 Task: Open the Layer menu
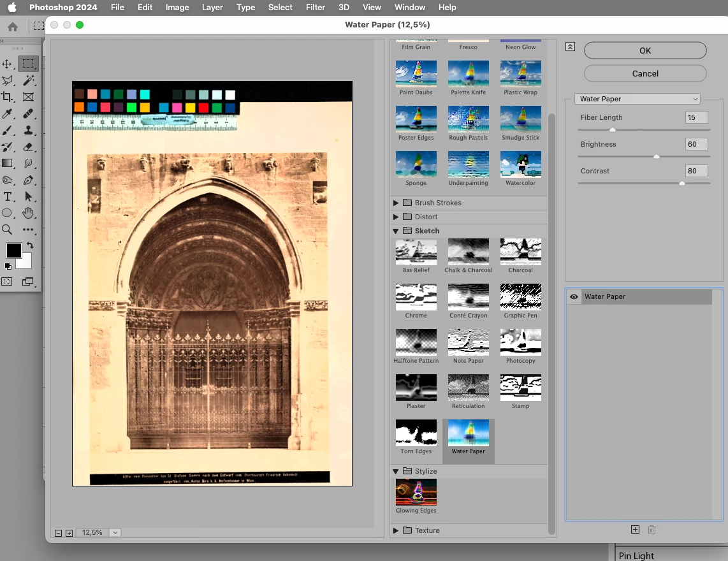click(212, 8)
